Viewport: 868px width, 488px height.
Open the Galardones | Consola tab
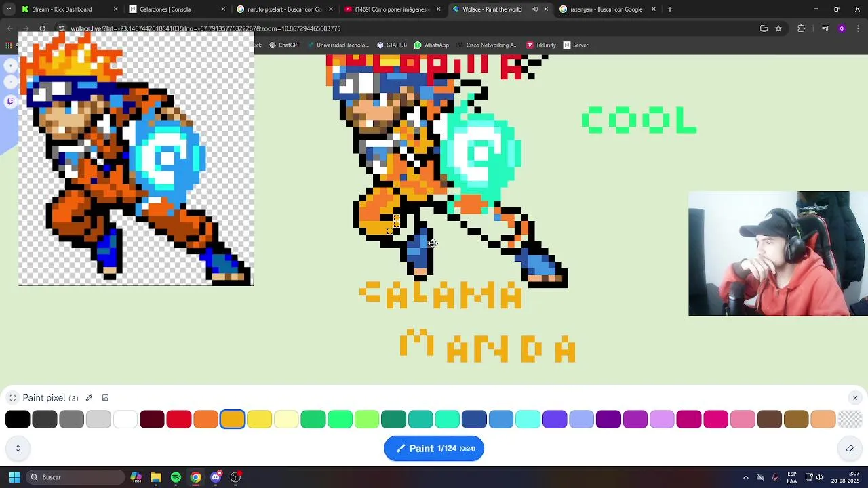(176, 9)
